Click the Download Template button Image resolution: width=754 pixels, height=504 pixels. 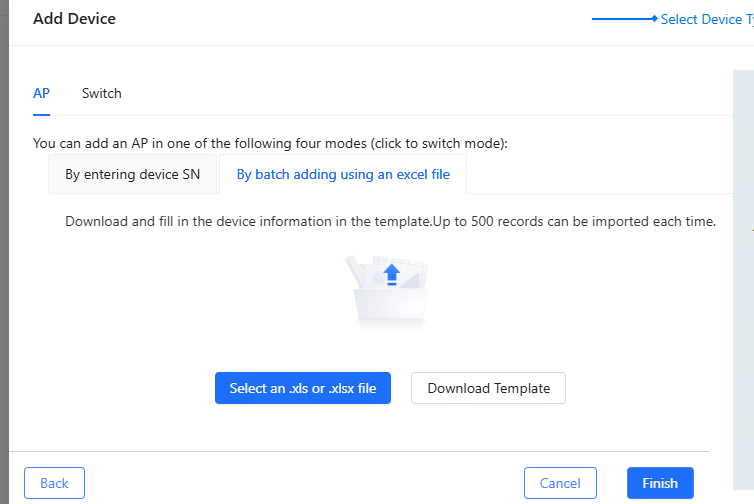pos(488,388)
